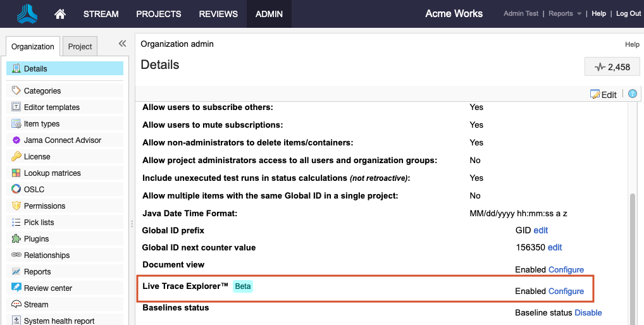Click the Admin Test user name
This screenshot has height=325, width=644.
click(x=521, y=13)
